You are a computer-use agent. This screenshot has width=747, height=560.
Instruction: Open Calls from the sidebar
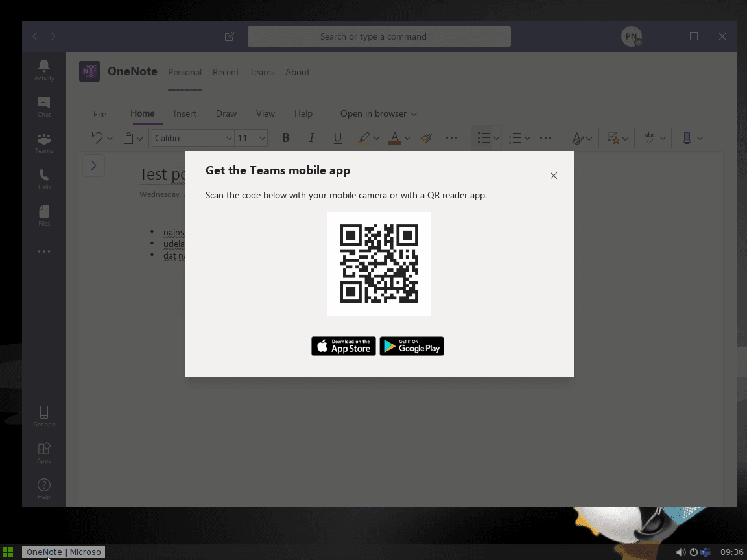[x=43, y=179]
